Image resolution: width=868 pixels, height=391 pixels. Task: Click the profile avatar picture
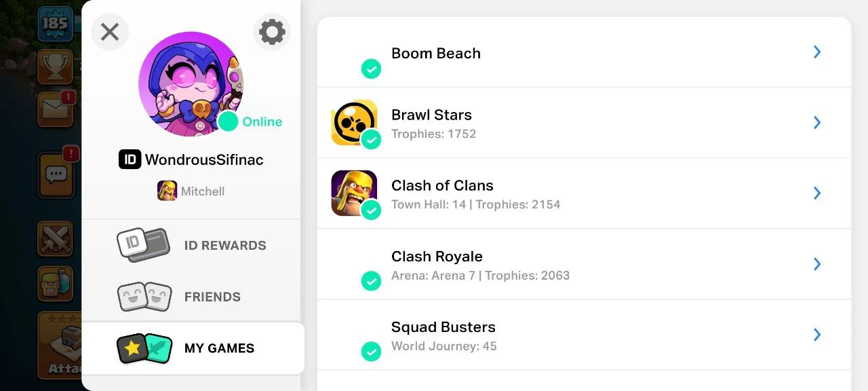coord(191,83)
